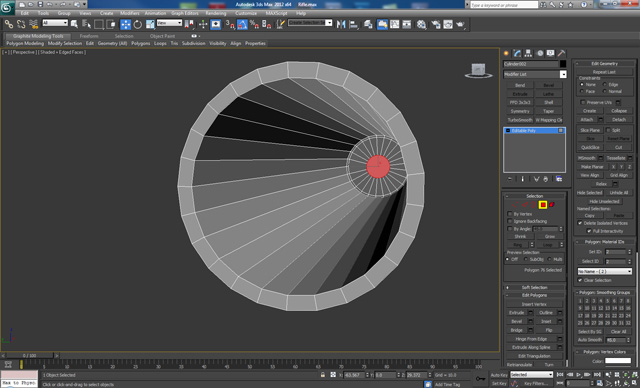Viewport: 640px width, 388px height.
Task: Collapse the Edit Polygons rollout
Action: pyautogui.click(x=534, y=295)
